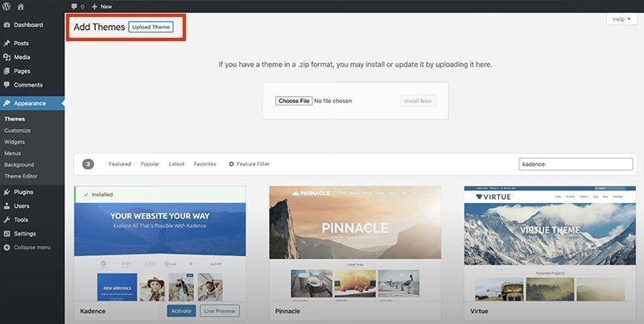
Task: Click the Dashboard gauge icon
Action: coord(6,25)
